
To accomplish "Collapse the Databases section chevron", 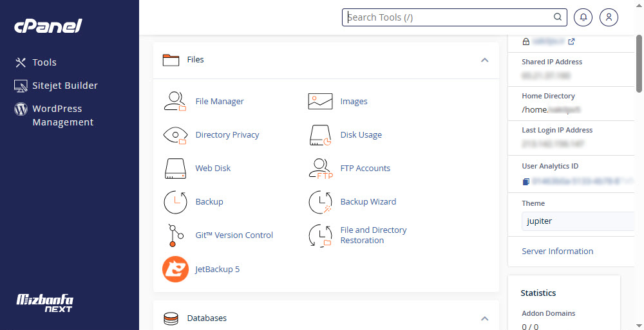I will pyautogui.click(x=485, y=318).
